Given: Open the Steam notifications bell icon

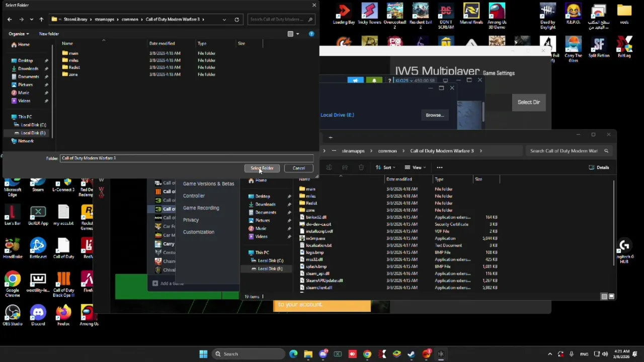Looking at the screenshot, I should tap(374, 80).
